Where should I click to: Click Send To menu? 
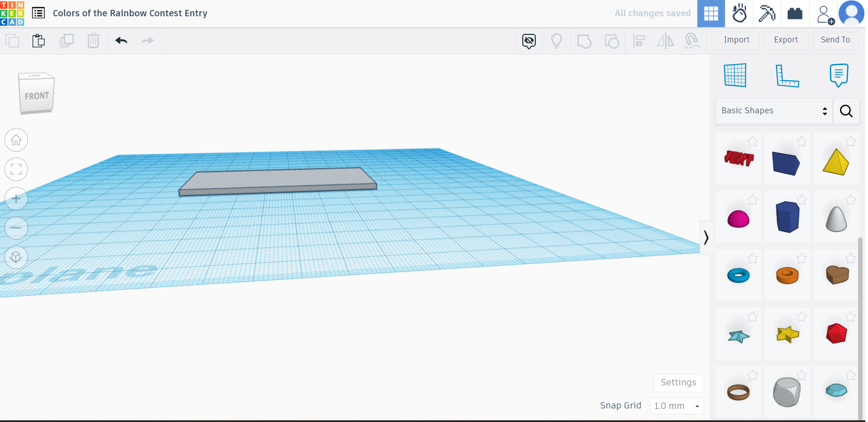pos(835,40)
